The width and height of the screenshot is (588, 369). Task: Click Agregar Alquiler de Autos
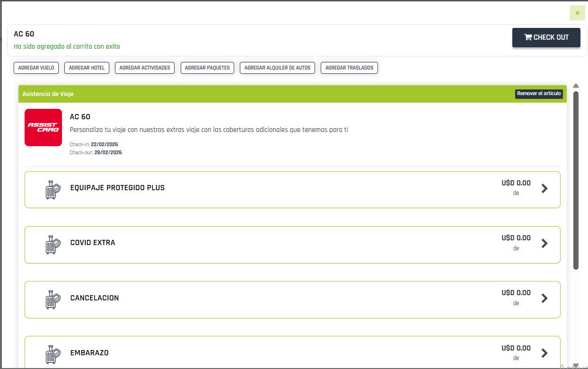[x=277, y=68]
